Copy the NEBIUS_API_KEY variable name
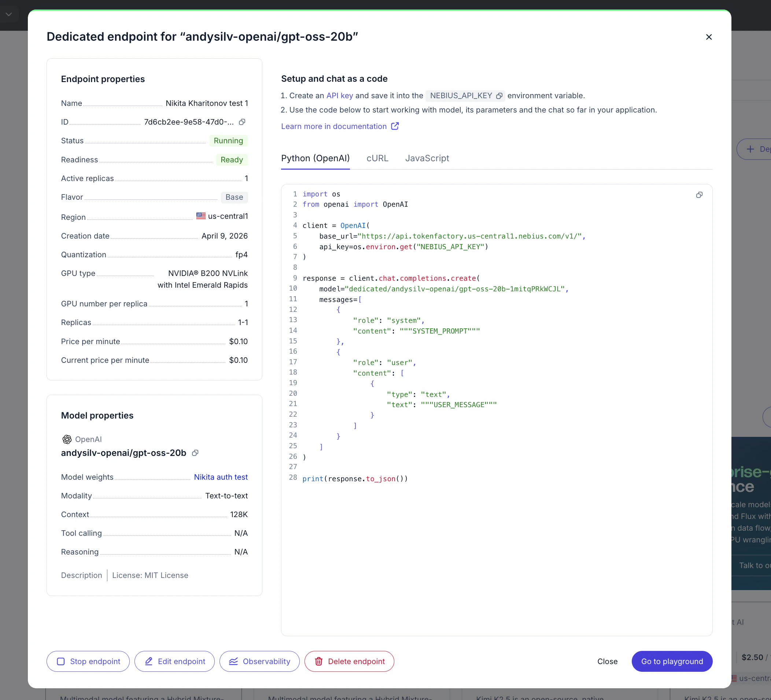This screenshot has width=771, height=700. [x=499, y=96]
